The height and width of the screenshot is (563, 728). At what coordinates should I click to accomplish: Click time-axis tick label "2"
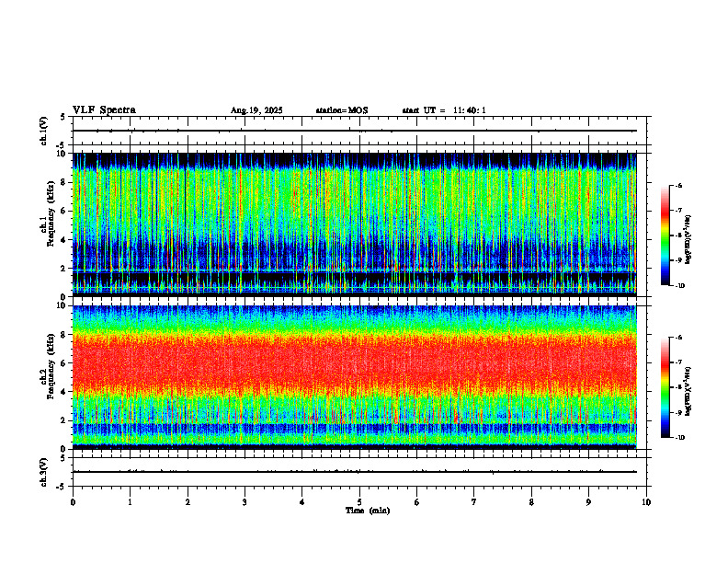pos(188,502)
